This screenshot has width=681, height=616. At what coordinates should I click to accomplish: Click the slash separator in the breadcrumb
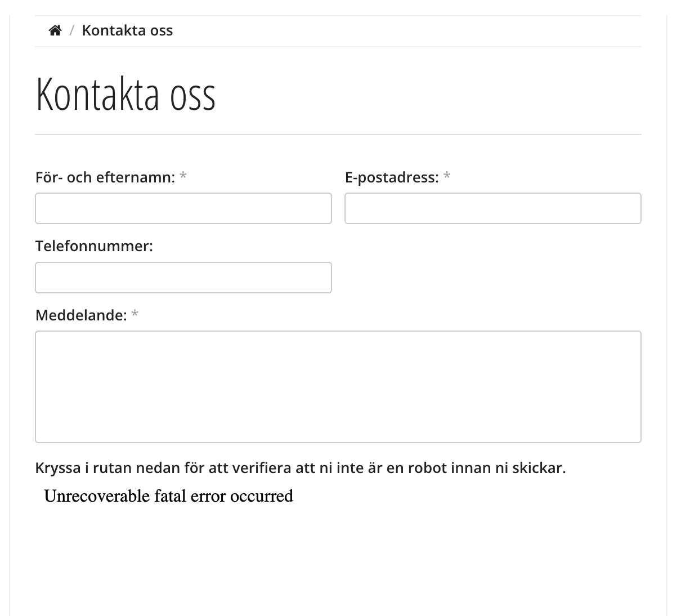tap(72, 30)
